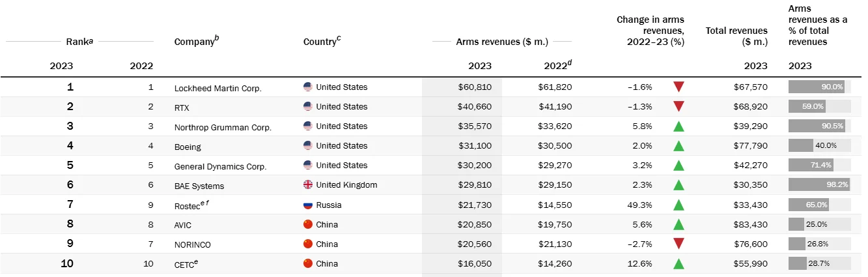
Task: Click the green up arrow for Rostec
Action: coord(679,205)
